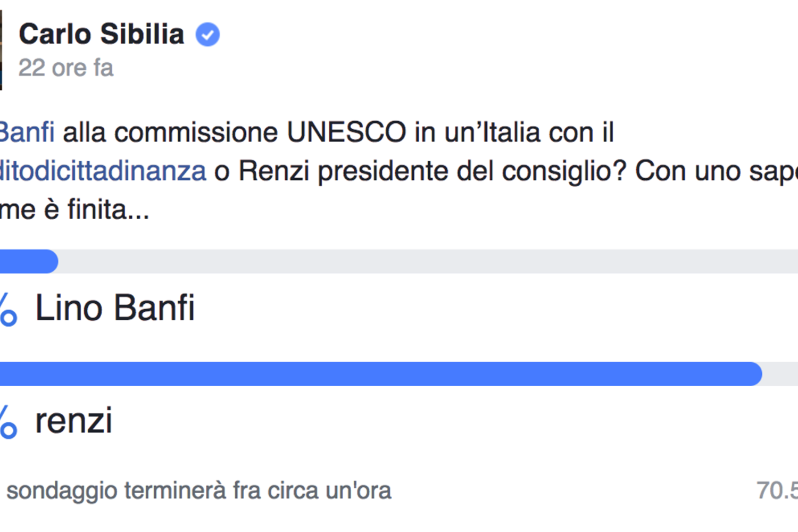Click the profile picture sliver beside the name
The width and height of the screenshot is (798, 532).
click(x=1, y=51)
